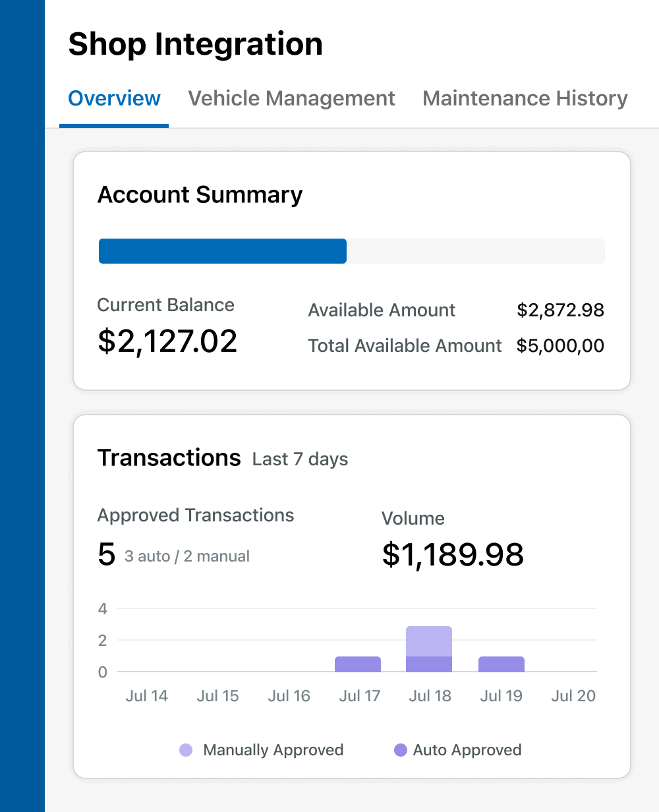Click the Shop Integration heading
659x812 pixels.
[195, 44]
